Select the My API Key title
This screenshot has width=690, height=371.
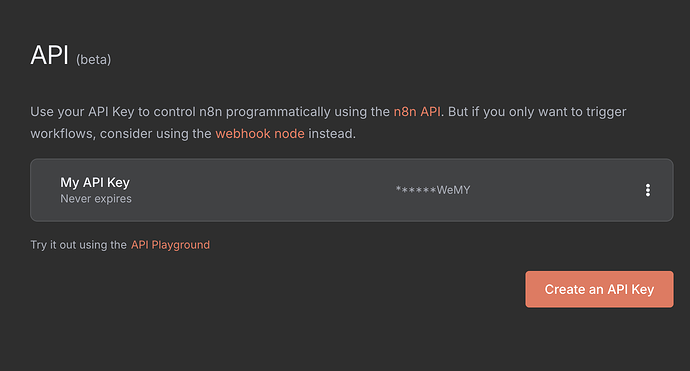(x=95, y=182)
